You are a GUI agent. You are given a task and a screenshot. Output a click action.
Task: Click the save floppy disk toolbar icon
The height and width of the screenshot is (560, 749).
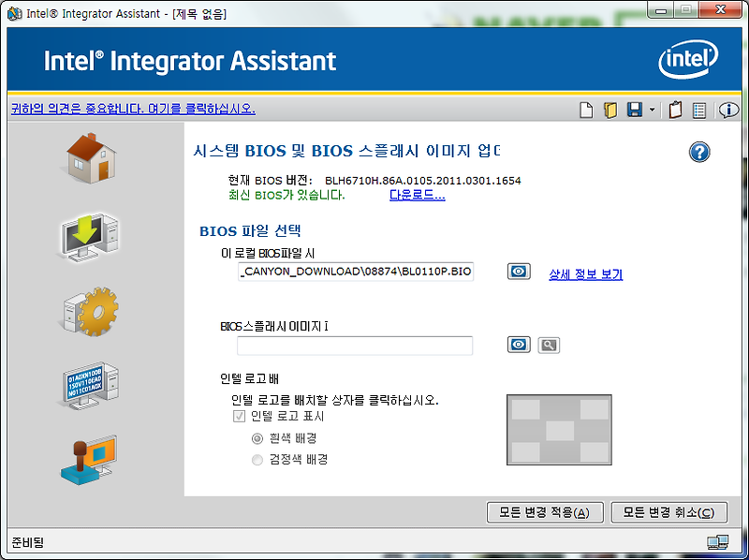[635, 111]
